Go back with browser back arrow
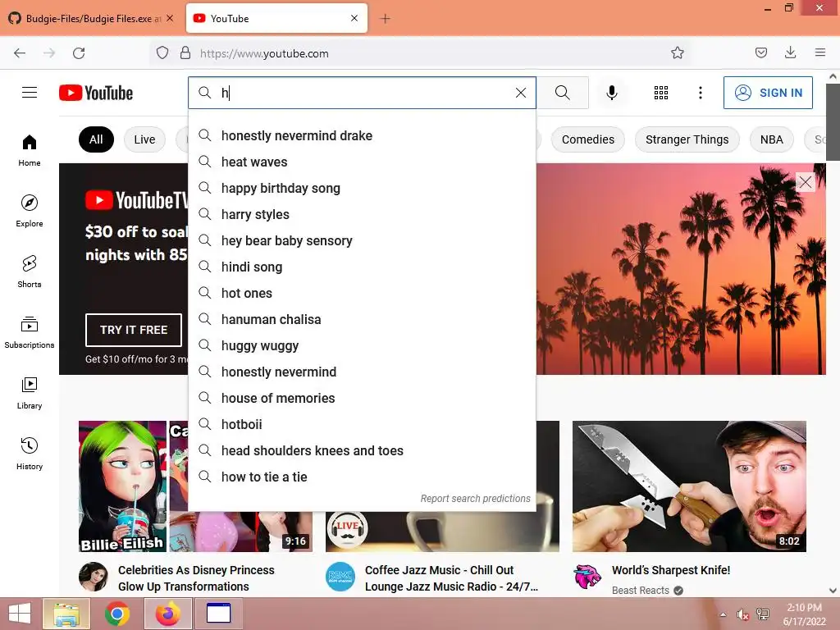This screenshot has width=840, height=630. (x=20, y=53)
